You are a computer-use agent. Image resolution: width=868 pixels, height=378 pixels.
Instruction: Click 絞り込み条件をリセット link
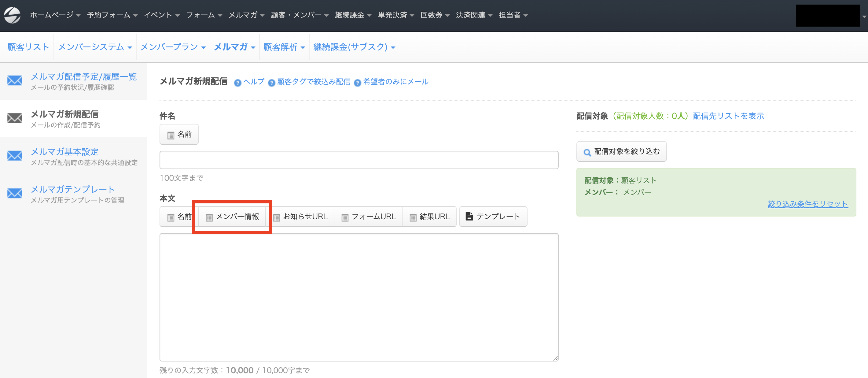tap(807, 204)
